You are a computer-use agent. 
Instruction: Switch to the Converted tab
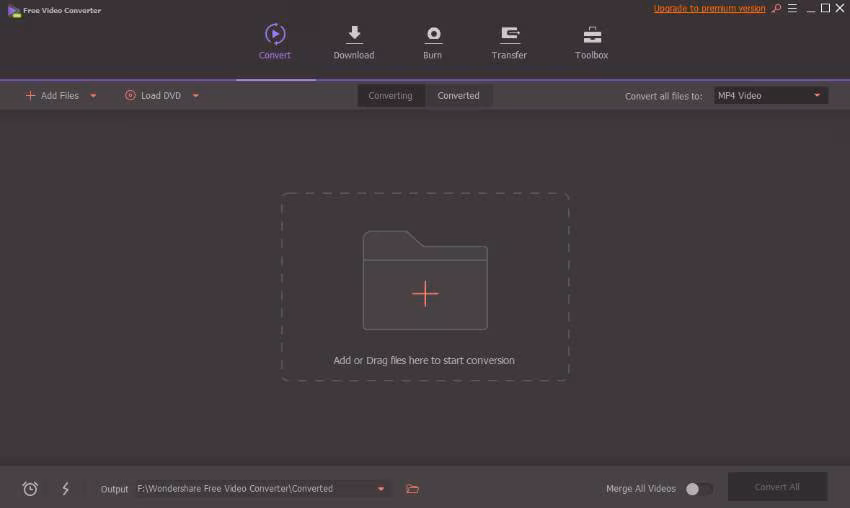(459, 95)
